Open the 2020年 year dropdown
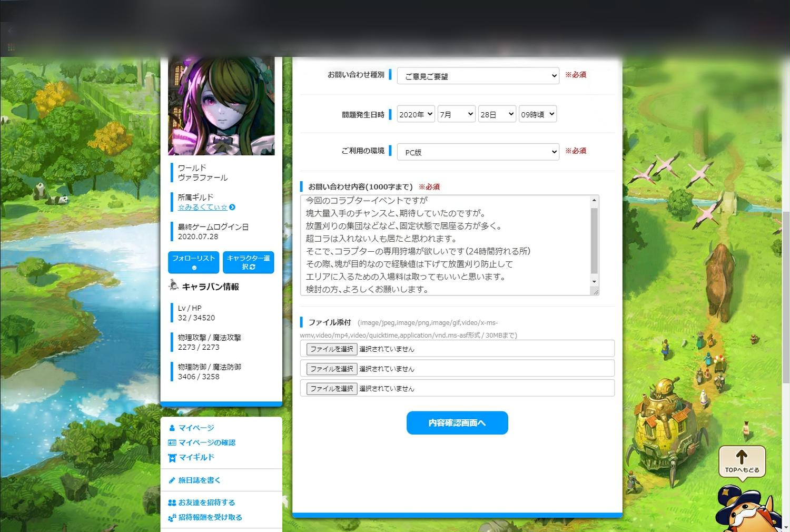Viewport: 790px width, 532px height. (x=416, y=114)
